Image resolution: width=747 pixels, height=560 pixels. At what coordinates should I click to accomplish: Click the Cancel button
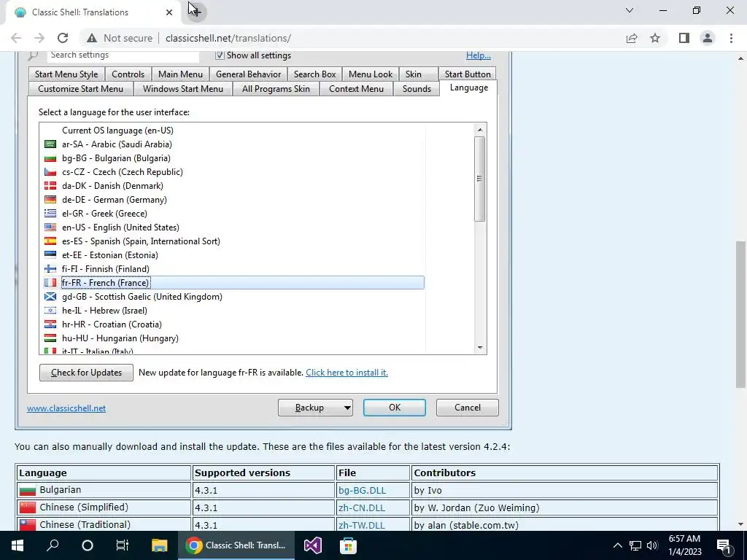(x=468, y=408)
